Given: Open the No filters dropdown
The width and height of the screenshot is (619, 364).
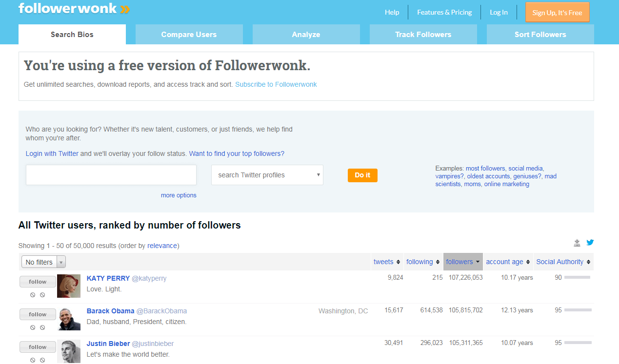Looking at the screenshot, I should click(43, 262).
